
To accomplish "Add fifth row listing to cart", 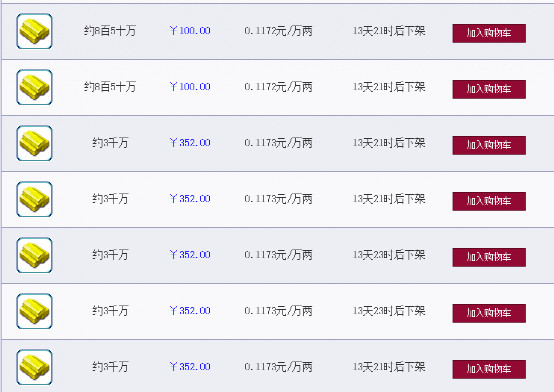I will [x=489, y=257].
